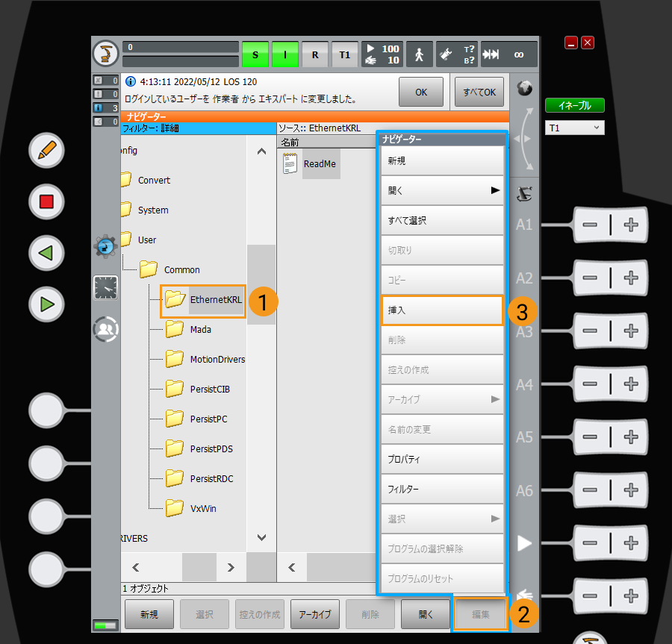Click the pencil icon hardware key
672x644 pixels.
click(46, 150)
